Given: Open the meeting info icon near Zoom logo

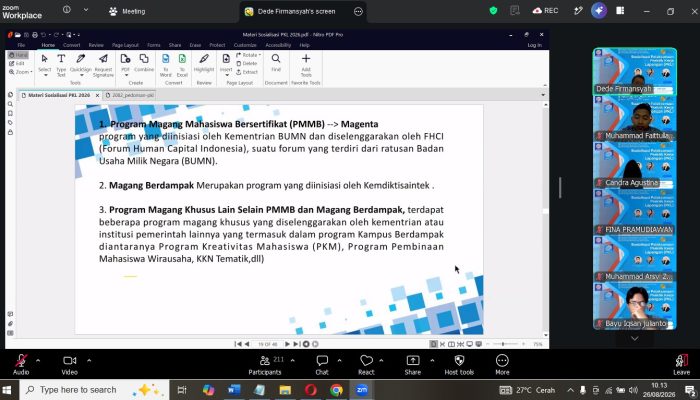Looking at the screenshot, I should [67, 10].
